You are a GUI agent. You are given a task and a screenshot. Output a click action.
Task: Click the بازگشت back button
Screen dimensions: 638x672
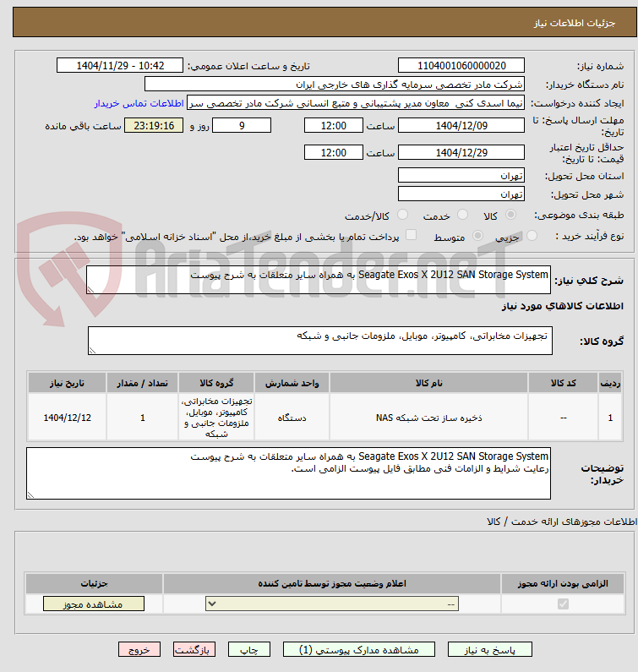coord(194,650)
